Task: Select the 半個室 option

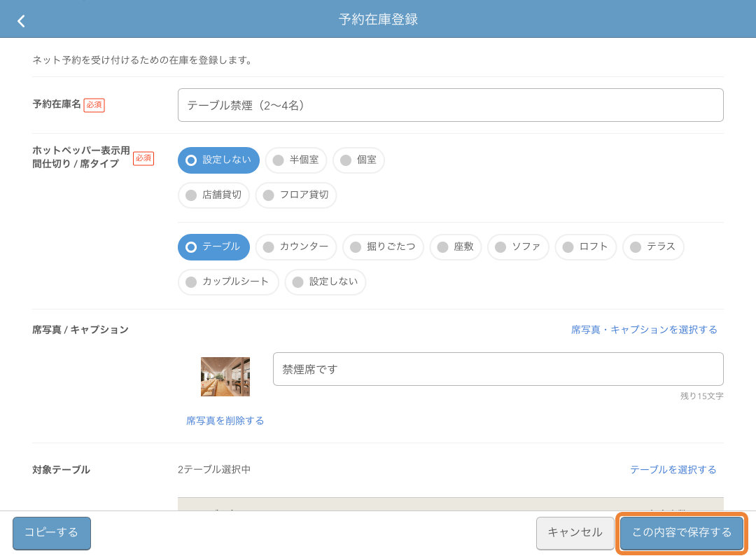Action: tap(295, 160)
